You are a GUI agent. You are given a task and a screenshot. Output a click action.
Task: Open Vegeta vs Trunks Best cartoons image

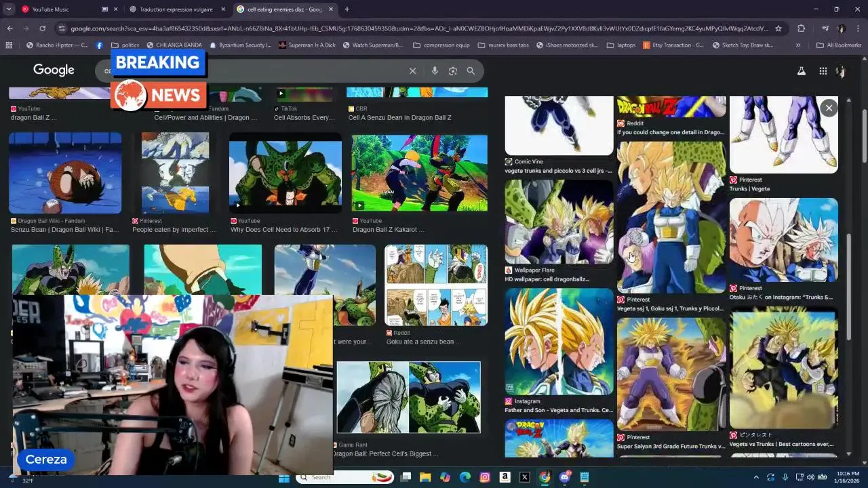pyautogui.click(x=783, y=369)
